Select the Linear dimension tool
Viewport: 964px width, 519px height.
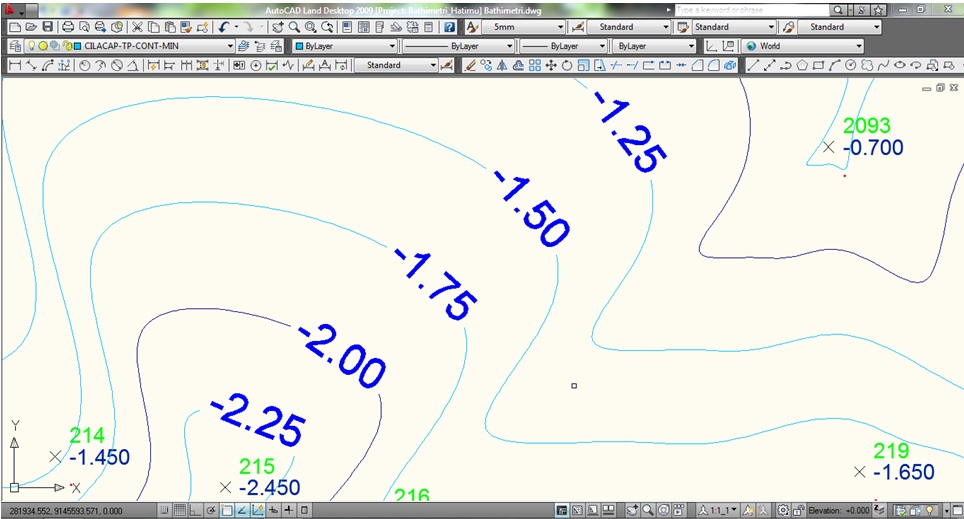coord(15,65)
